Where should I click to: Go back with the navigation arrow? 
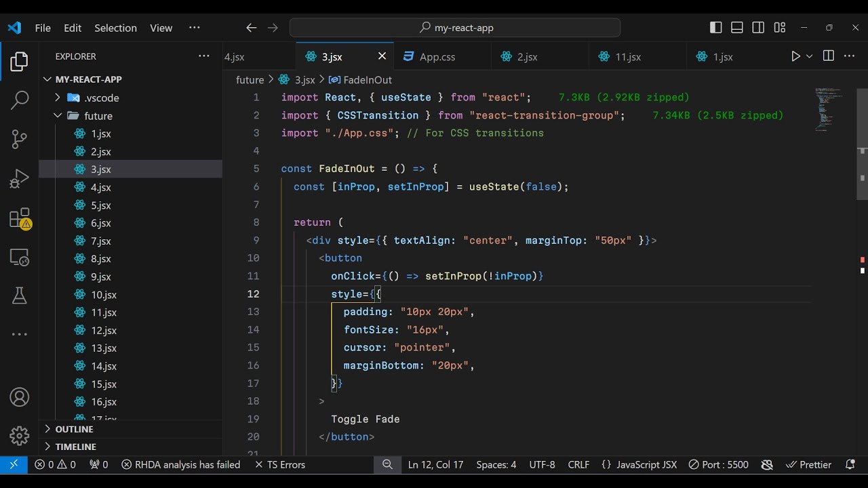point(251,28)
